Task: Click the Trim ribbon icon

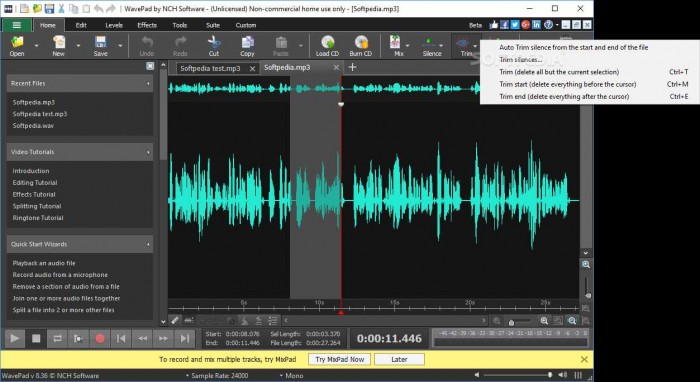Action: pyautogui.click(x=463, y=42)
